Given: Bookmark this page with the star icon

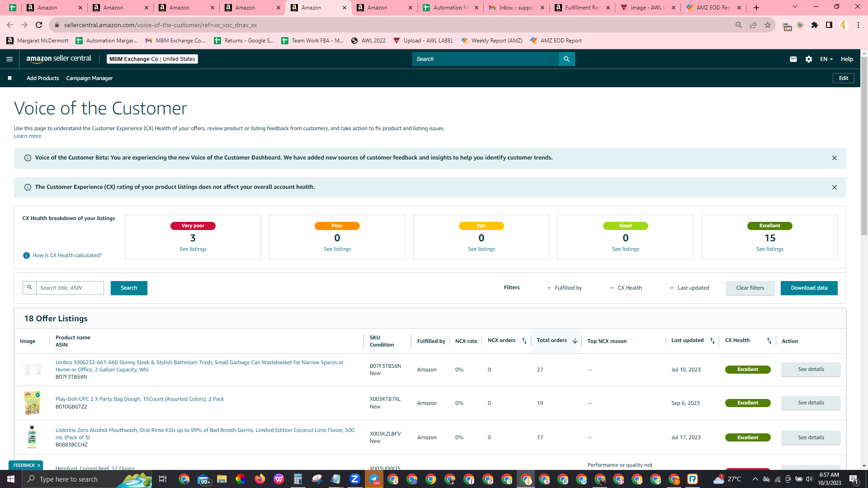Looking at the screenshot, I should (x=768, y=25).
